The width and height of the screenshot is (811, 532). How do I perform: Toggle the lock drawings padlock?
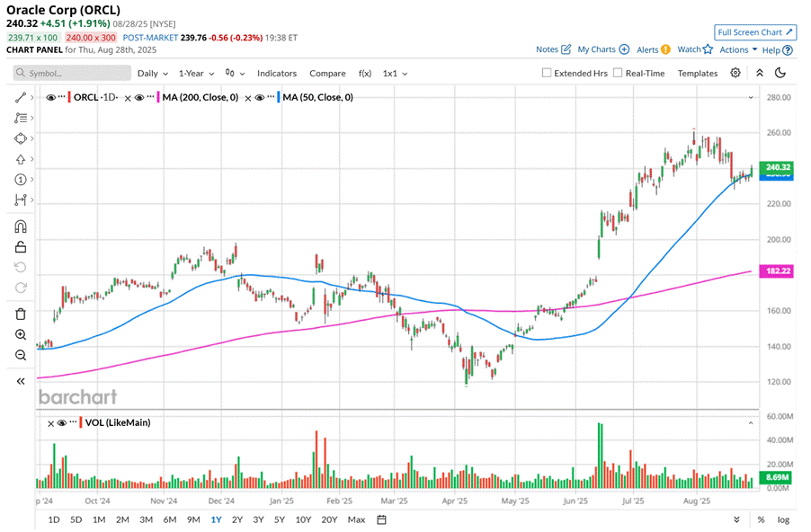(21, 246)
